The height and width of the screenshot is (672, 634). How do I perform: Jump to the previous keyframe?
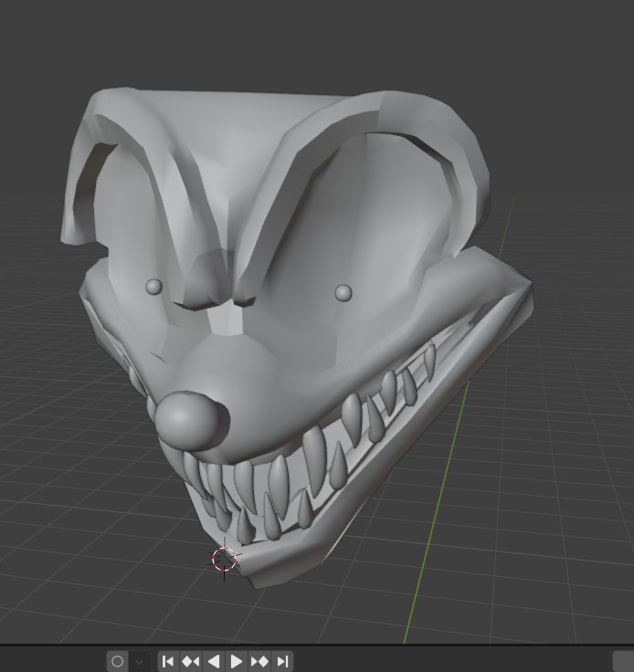pyautogui.click(x=191, y=662)
